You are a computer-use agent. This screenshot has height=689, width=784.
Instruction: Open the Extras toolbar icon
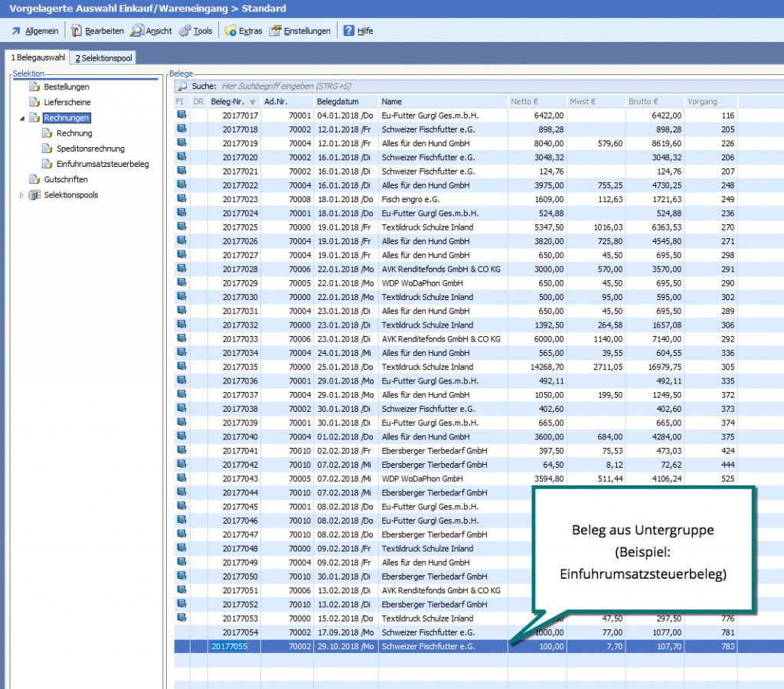tap(230, 31)
